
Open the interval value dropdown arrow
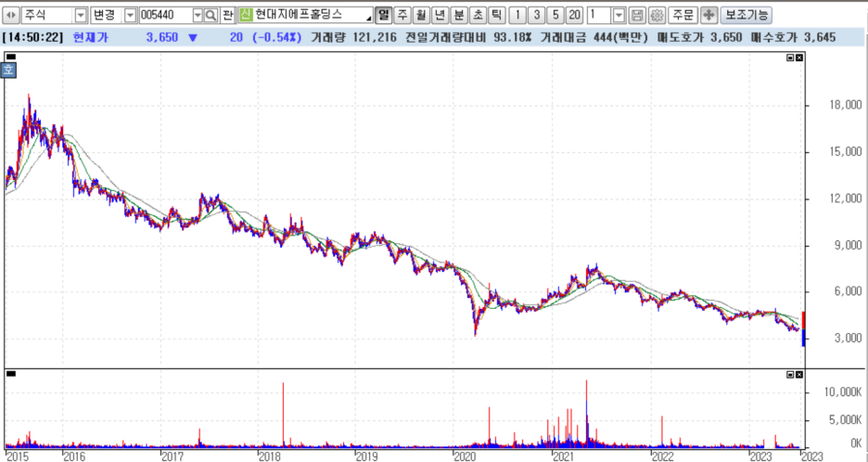pyautogui.click(x=619, y=16)
